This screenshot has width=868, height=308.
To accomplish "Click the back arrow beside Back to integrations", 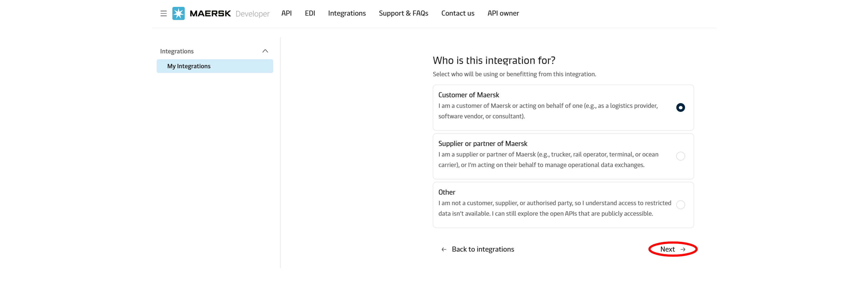I will (443, 249).
